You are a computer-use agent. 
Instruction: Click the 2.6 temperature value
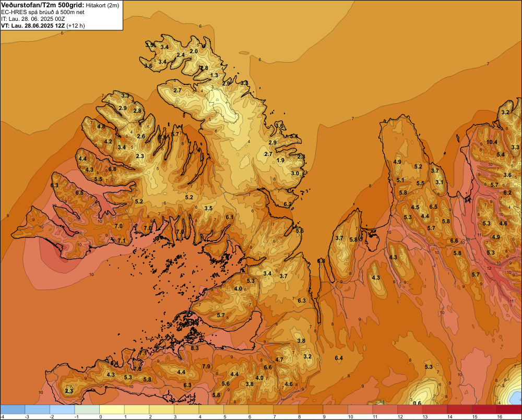point(141,136)
